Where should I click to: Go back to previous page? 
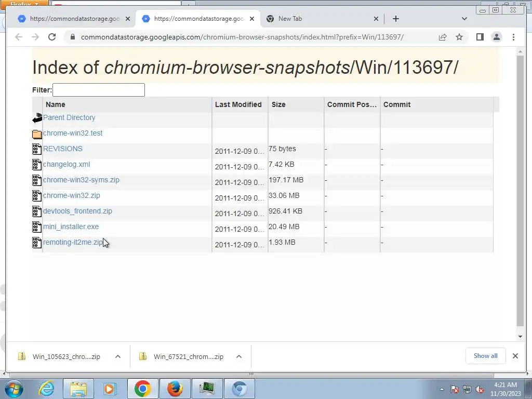click(x=19, y=37)
